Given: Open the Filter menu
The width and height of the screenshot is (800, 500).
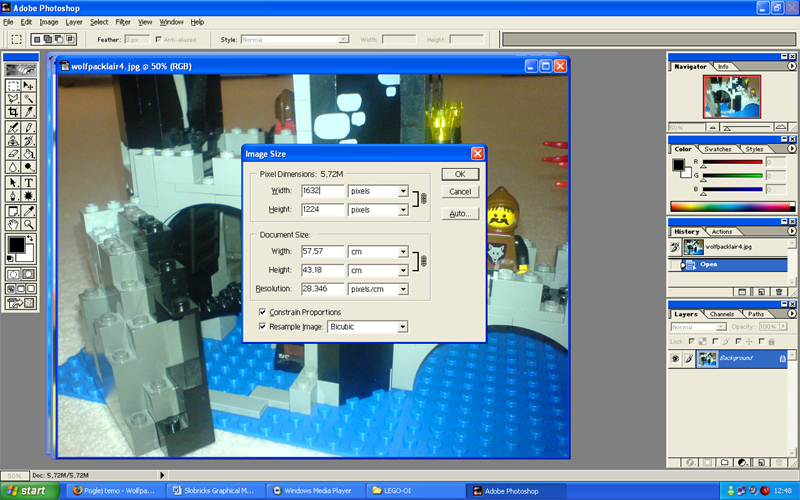Looking at the screenshot, I should click(123, 22).
